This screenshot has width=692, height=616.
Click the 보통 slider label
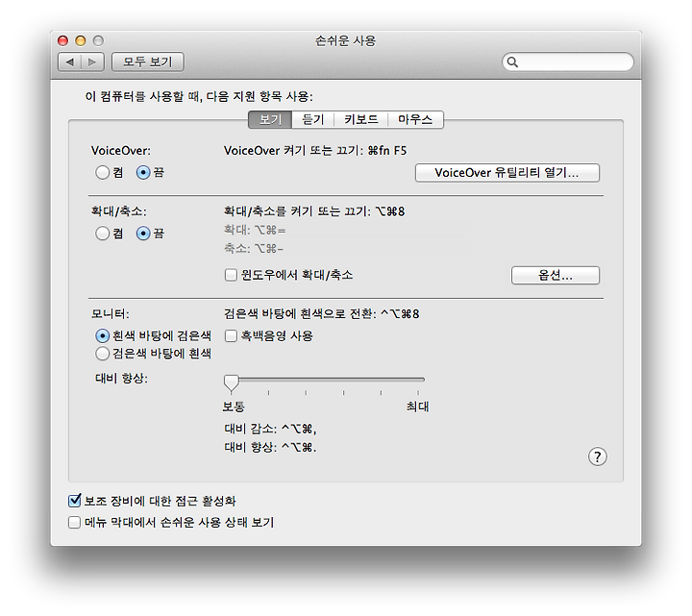[x=234, y=407]
